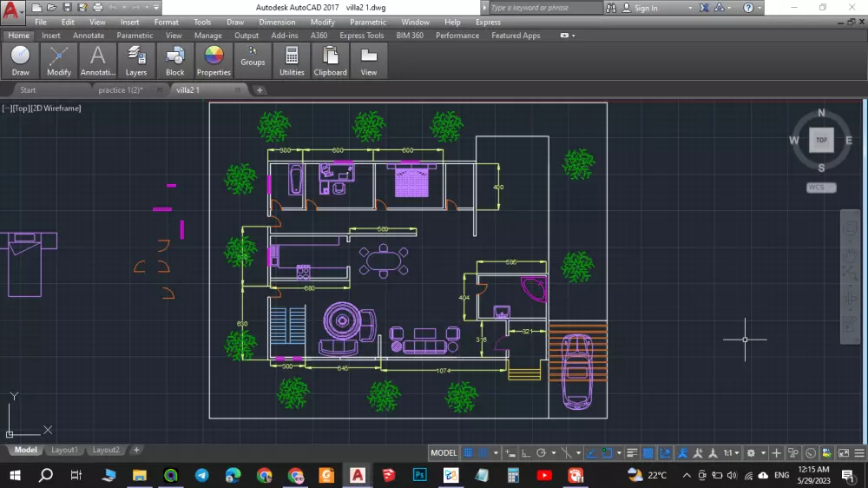868x488 pixels.
Task: Open Photoshop from the Windows taskbar
Action: coord(419,475)
